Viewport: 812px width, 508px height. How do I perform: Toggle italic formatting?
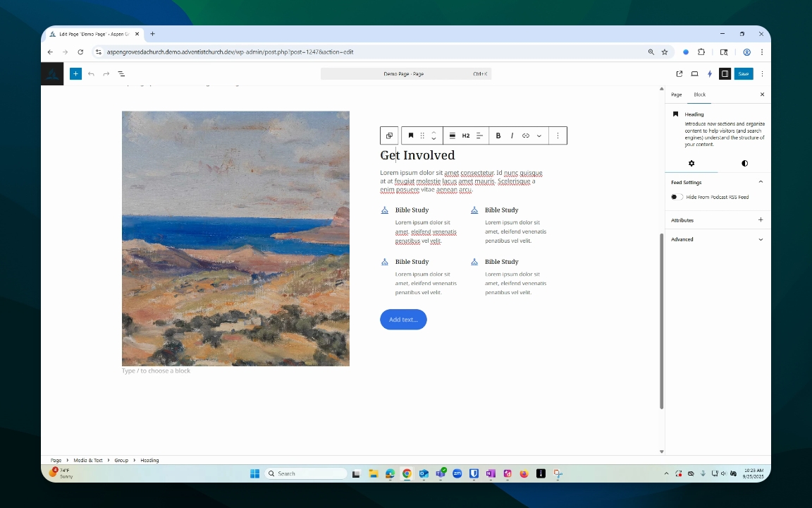(x=512, y=135)
